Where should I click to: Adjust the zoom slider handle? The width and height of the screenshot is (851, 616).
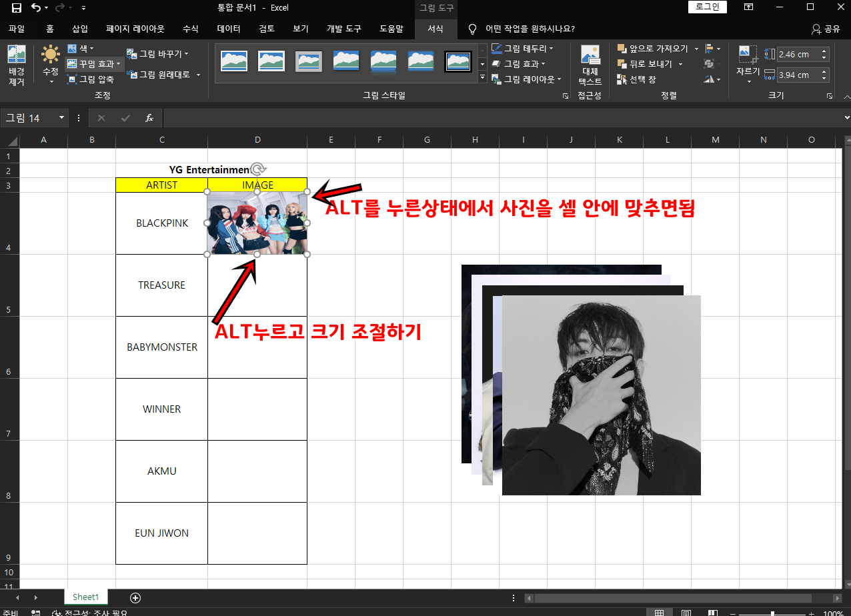pyautogui.click(x=772, y=613)
